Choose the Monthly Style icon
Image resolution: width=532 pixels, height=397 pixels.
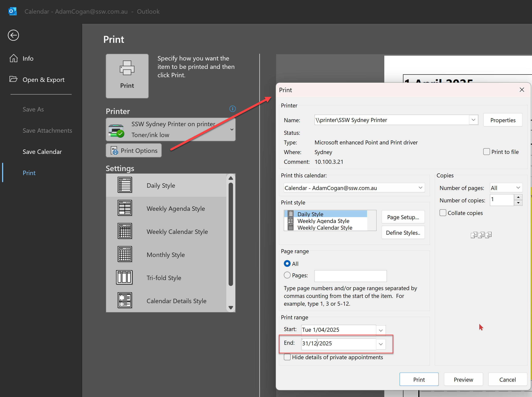pos(125,254)
